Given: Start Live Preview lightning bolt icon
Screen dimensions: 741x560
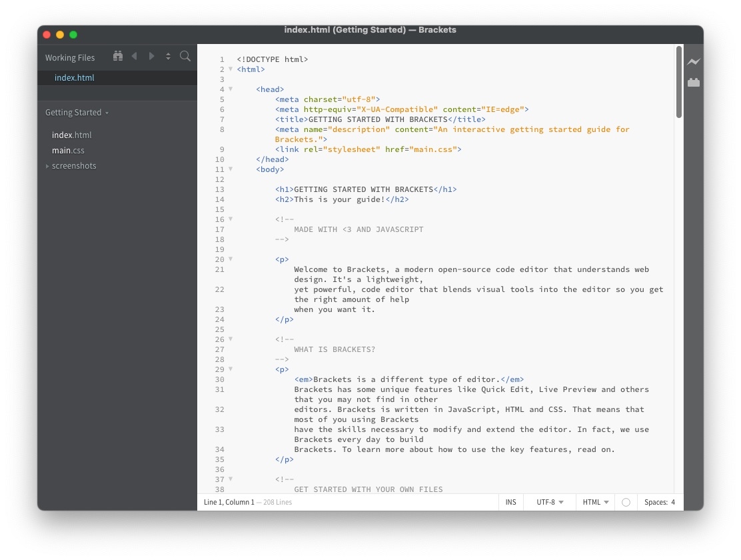Looking at the screenshot, I should [x=693, y=61].
